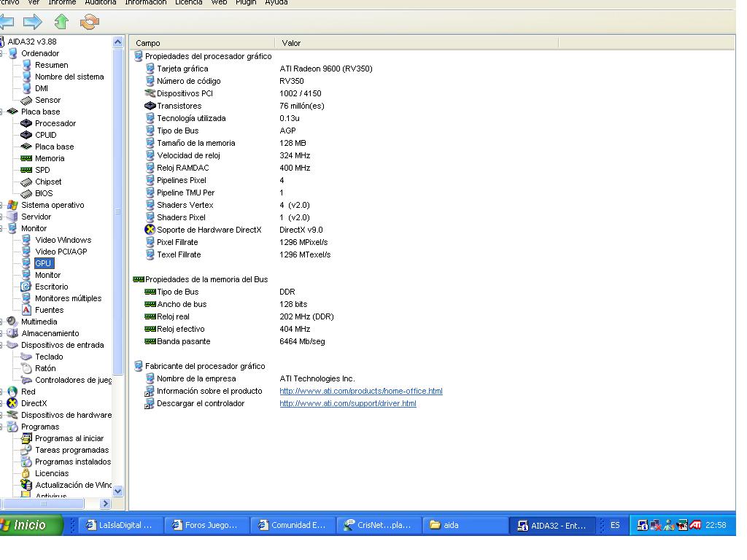The image size is (747, 560).
Task: Click tree panel scroll down arrow
Action: click(x=118, y=491)
